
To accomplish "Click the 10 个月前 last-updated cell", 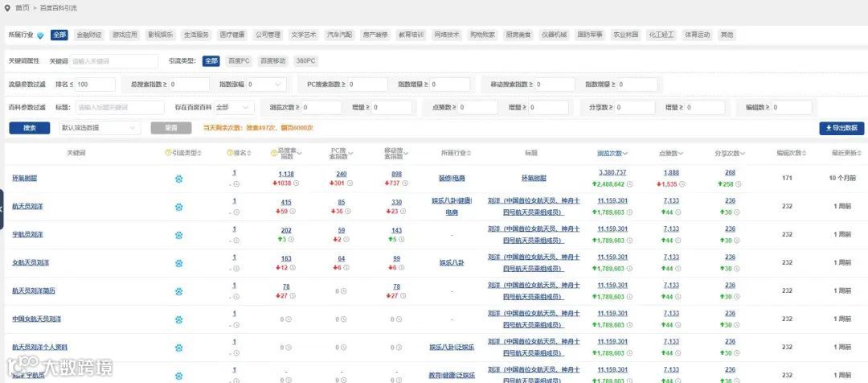I will (x=842, y=179).
